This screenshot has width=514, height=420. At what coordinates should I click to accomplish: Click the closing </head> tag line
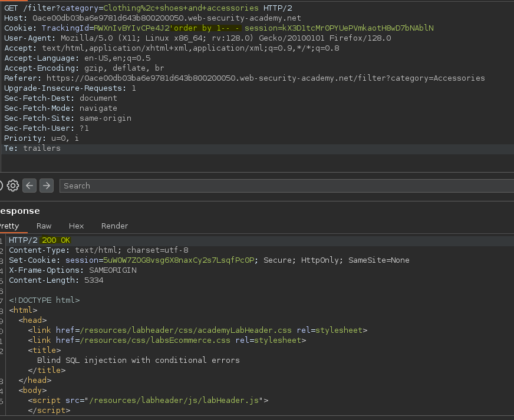coord(35,381)
